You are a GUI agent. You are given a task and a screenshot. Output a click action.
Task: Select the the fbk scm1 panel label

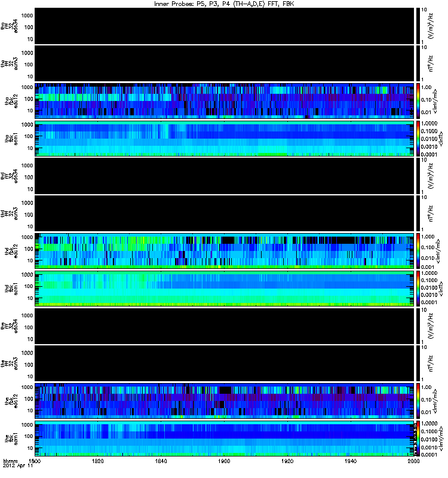[x=11, y=439]
